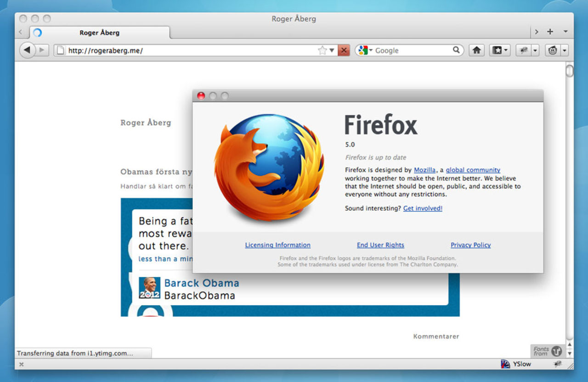Image resolution: width=588 pixels, height=382 pixels.
Task: Click inside the URL address field
Action: pyautogui.click(x=184, y=50)
